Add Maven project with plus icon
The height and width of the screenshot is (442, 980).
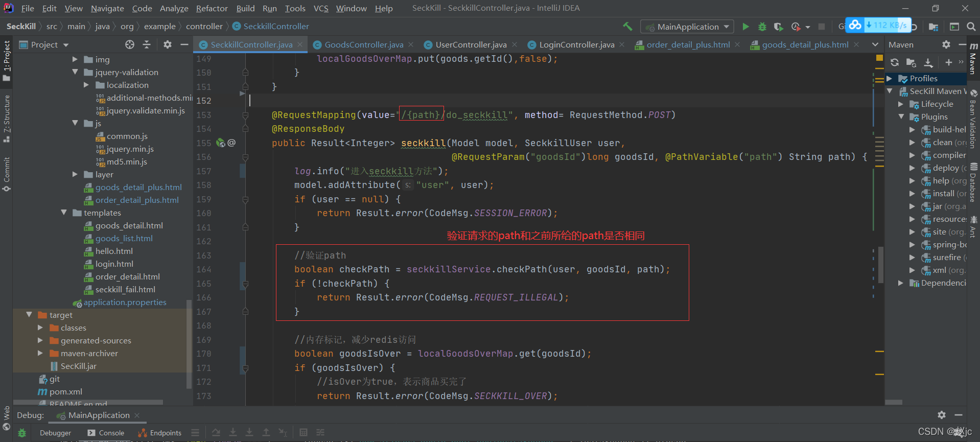point(948,62)
